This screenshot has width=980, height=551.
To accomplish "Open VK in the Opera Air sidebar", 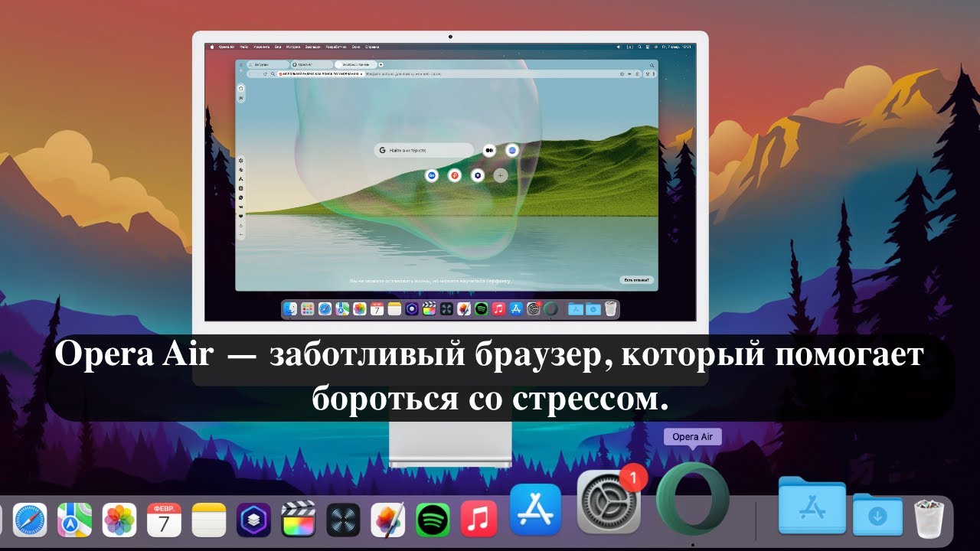I will coord(241,207).
